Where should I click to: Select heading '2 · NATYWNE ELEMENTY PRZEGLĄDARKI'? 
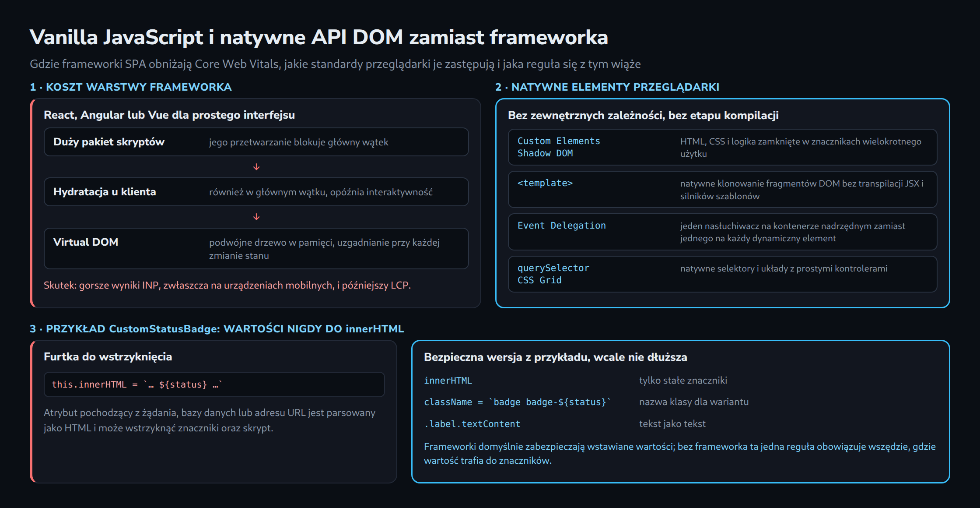[x=607, y=87]
